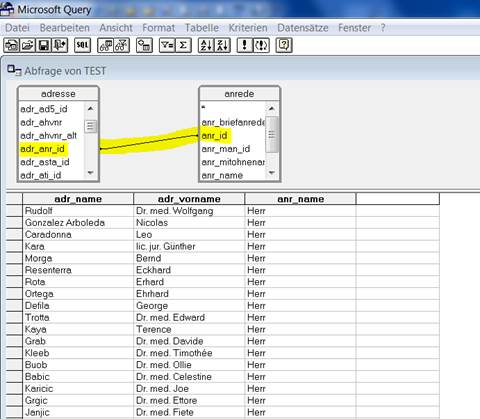Screen dimensions: 480x419
Task: Save the query using the floppy disk icon
Action: pyautogui.click(x=44, y=45)
